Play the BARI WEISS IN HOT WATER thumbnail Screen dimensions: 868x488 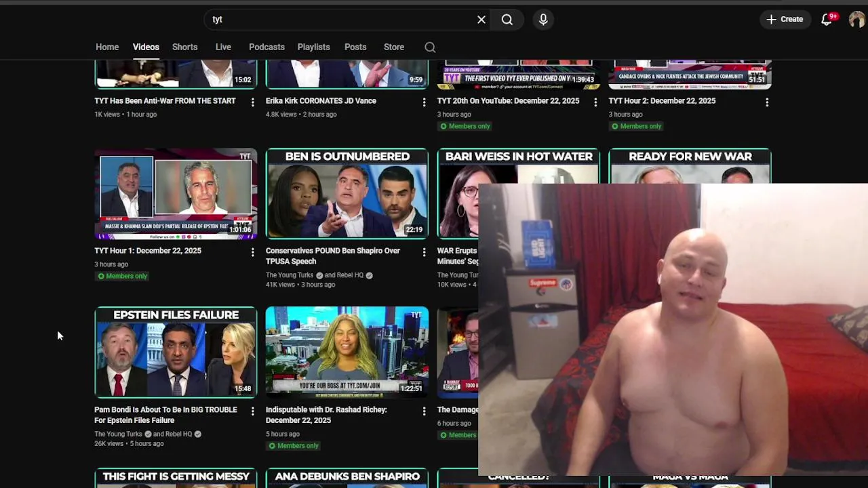click(519, 165)
